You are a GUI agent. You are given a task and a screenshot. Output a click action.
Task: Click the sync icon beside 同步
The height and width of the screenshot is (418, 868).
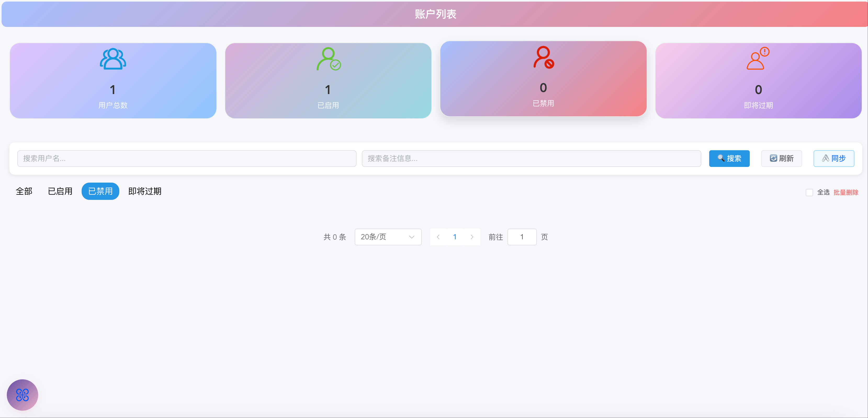pos(826,158)
